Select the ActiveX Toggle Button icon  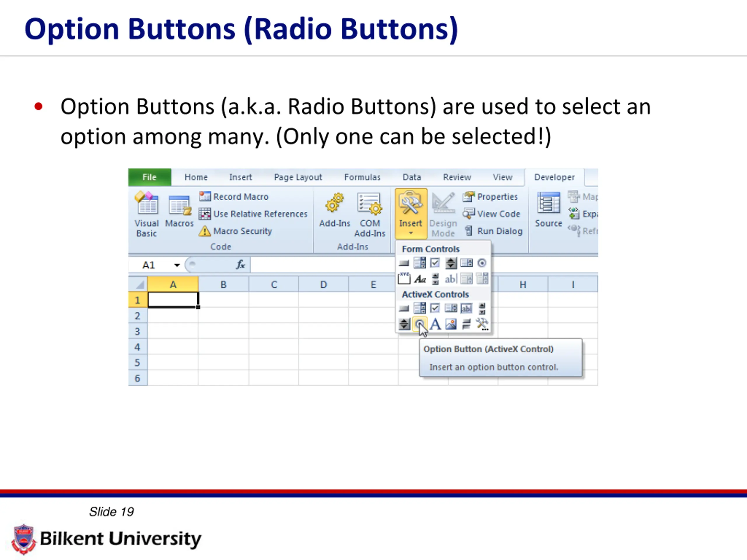coord(466,324)
